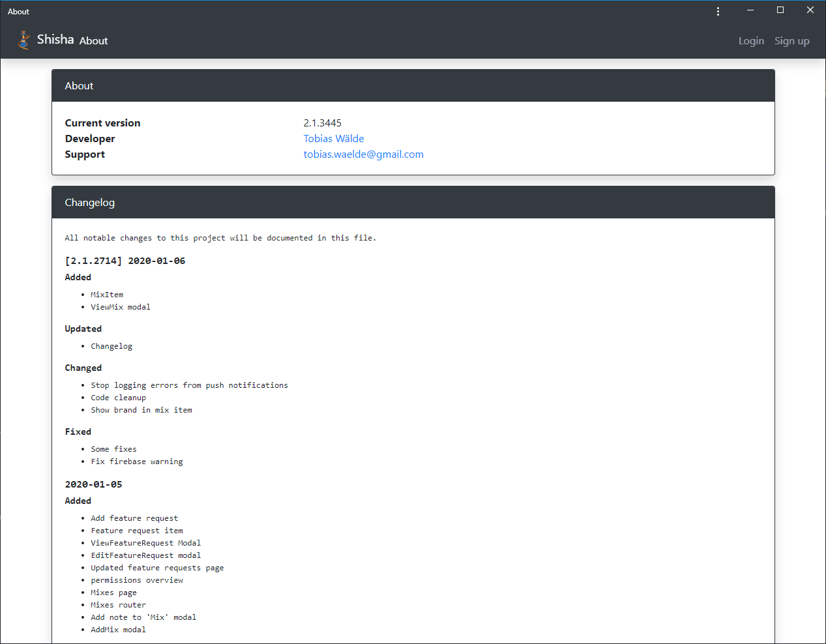Click the 'Mixes router' entry
The width and height of the screenshot is (826, 644).
119,605
